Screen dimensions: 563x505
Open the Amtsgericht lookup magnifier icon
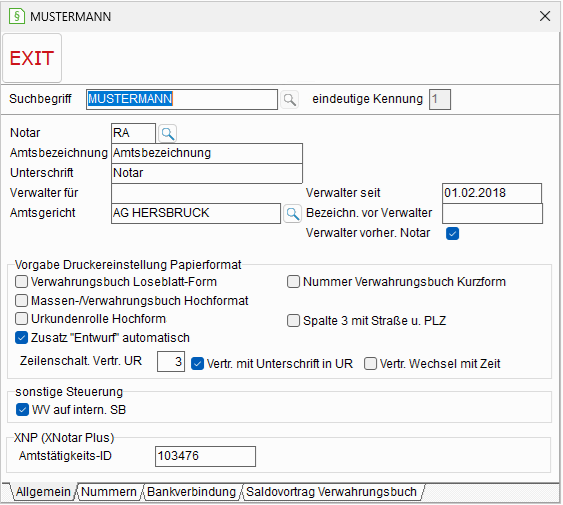coord(292,214)
